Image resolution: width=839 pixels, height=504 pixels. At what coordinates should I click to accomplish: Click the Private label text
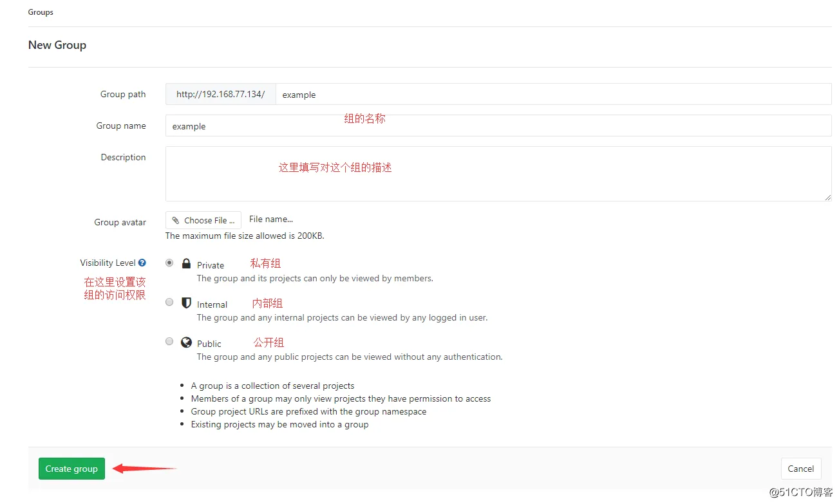pos(211,265)
